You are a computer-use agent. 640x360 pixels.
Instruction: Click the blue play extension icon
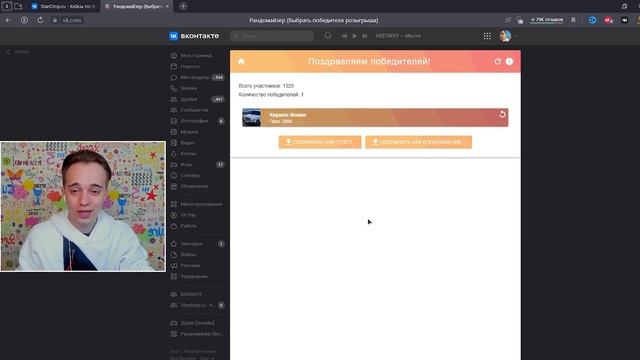[592, 20]
